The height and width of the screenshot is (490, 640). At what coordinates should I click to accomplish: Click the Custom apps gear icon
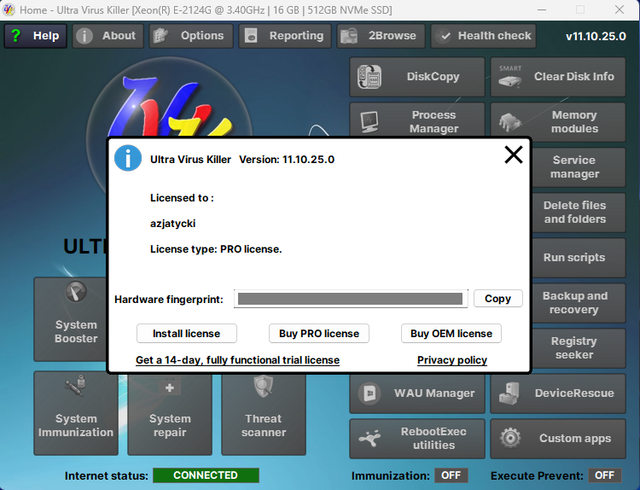click(510, 438)
